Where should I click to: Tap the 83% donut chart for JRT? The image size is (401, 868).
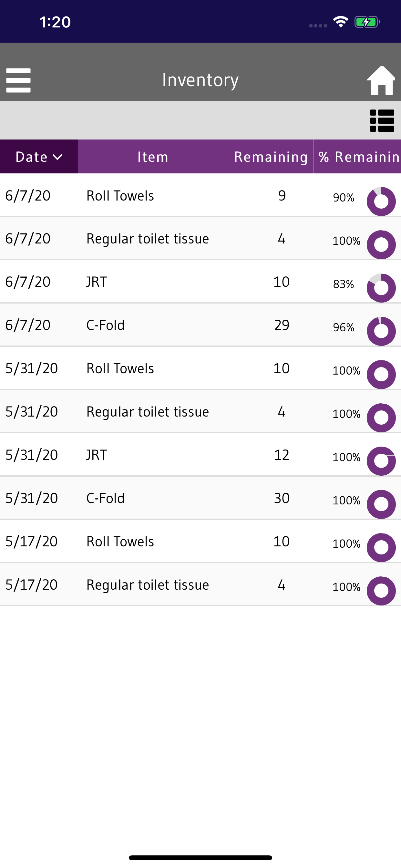381,288
